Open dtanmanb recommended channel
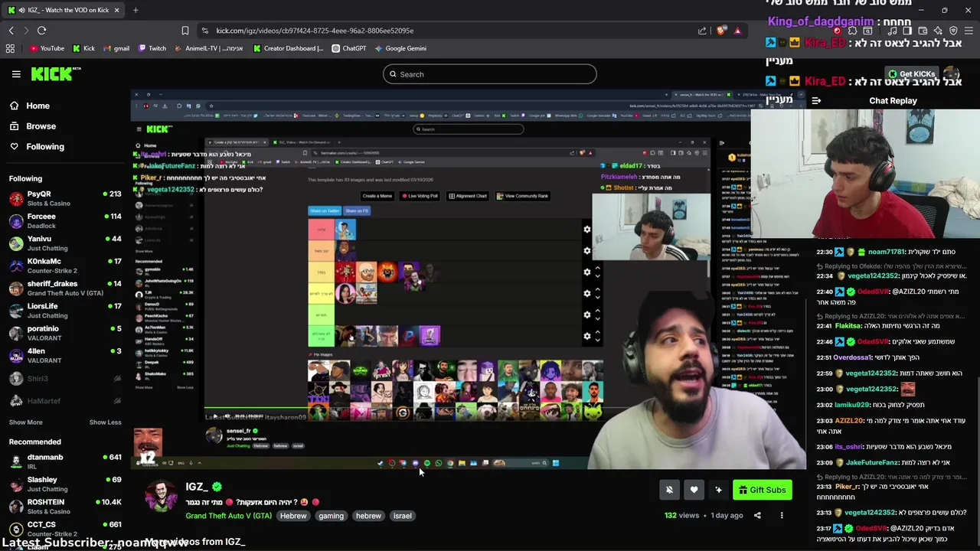Viewport: 980px width, 551px height. click(x=65, y=461)
